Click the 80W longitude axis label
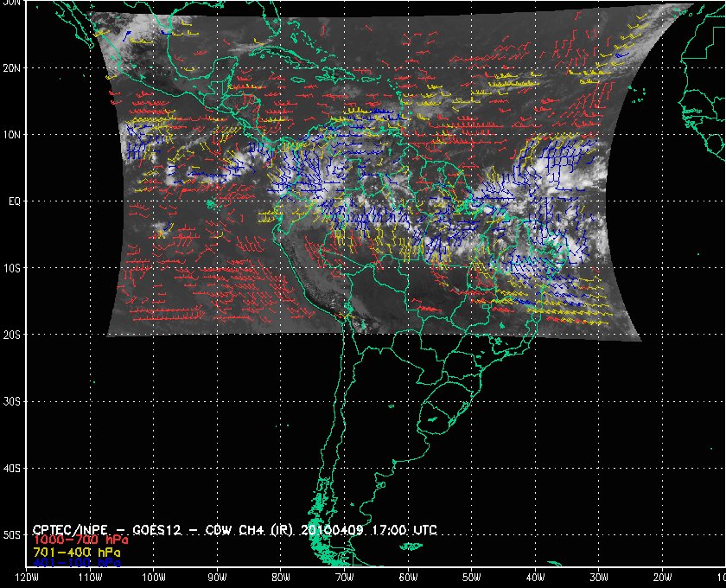 click(x=280, y=578)
